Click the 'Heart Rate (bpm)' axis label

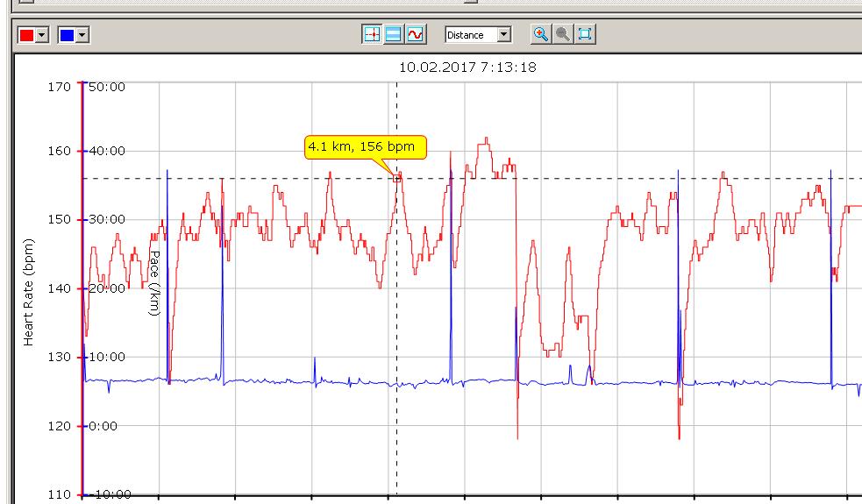click(x=28, y=293)
